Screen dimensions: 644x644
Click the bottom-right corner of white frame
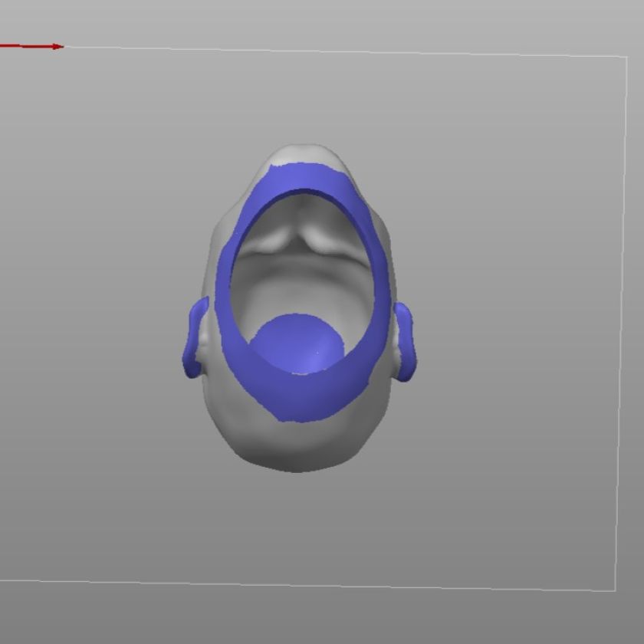coord(616,590)
